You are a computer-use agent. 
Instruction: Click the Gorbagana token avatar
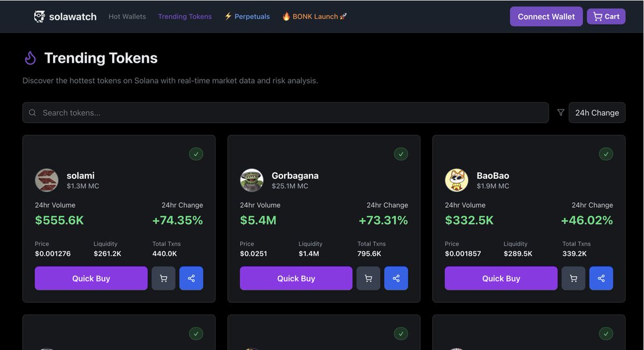tap(251, 180)
